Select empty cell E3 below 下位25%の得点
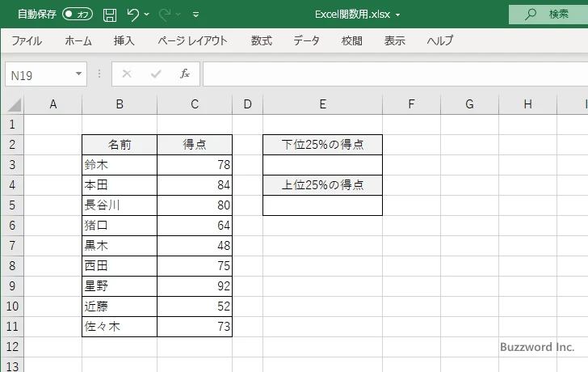 (323, 165)
